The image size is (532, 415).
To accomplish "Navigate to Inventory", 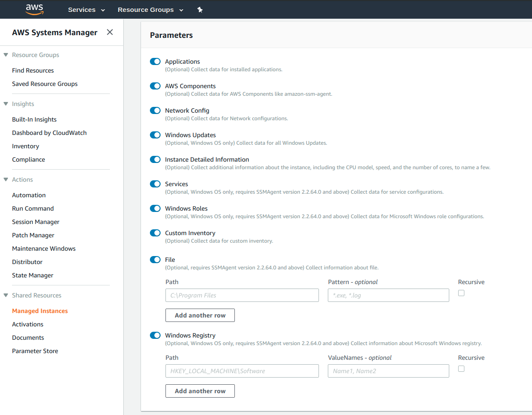I will tap(25, 146).
